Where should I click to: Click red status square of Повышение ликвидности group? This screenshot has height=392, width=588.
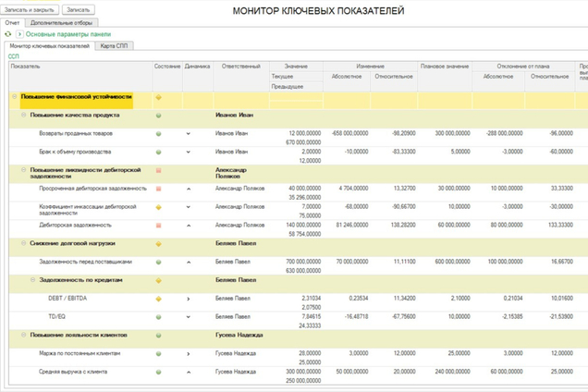[x=159, y=170]
